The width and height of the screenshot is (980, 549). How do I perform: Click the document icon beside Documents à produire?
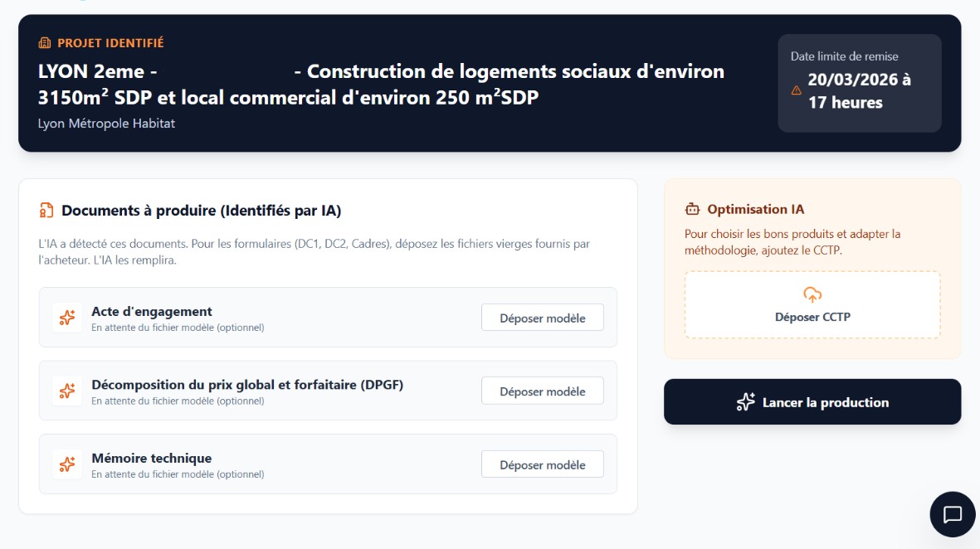pos(46,211)
